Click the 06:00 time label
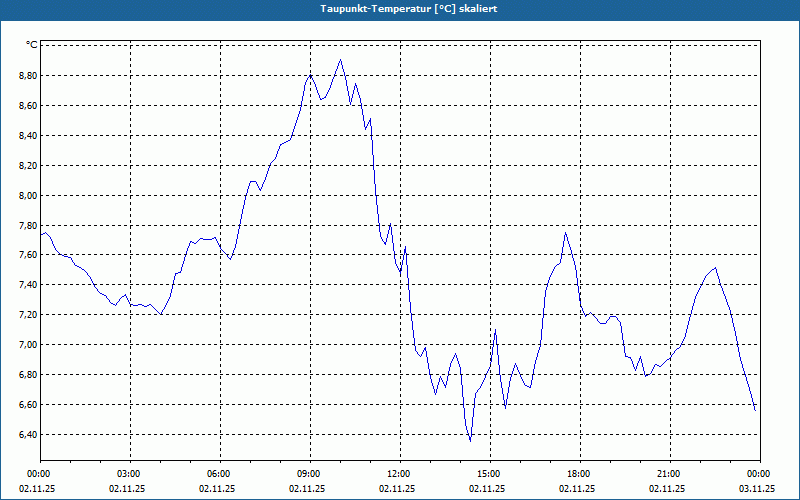The image size is (800, 500). point(220,474)
